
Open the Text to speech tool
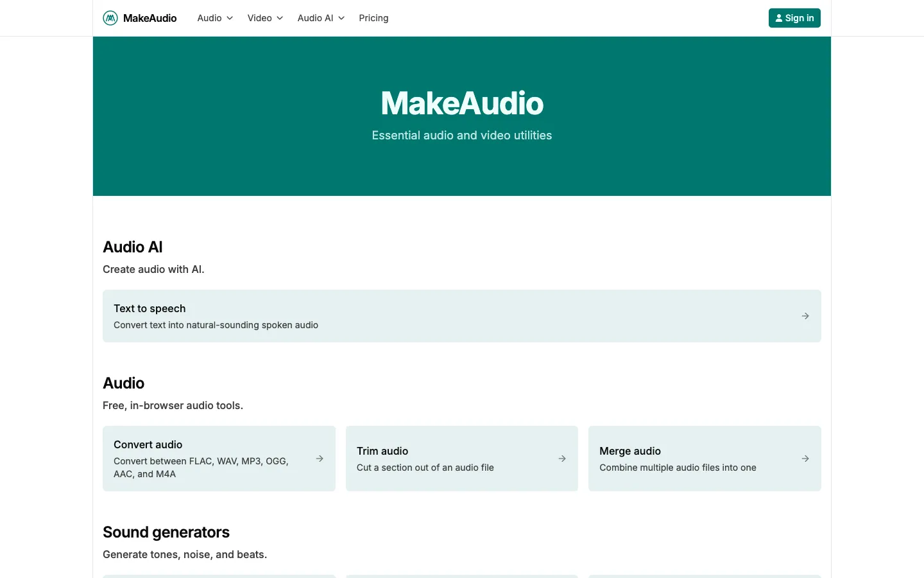pyautogui.click(x=462, y=316)
